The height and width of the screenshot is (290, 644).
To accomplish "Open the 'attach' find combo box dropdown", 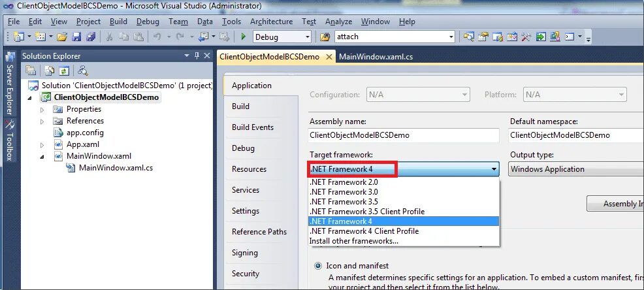I will pyautogui.click(x=451, y=37).
